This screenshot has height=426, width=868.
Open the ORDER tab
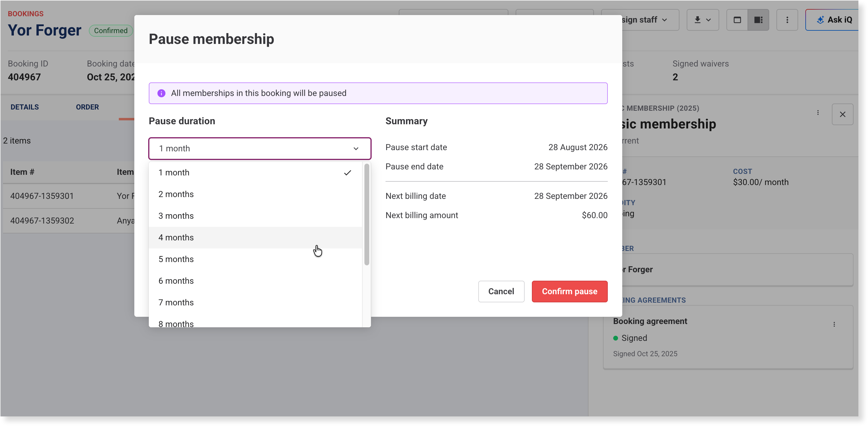pos(87,107)
